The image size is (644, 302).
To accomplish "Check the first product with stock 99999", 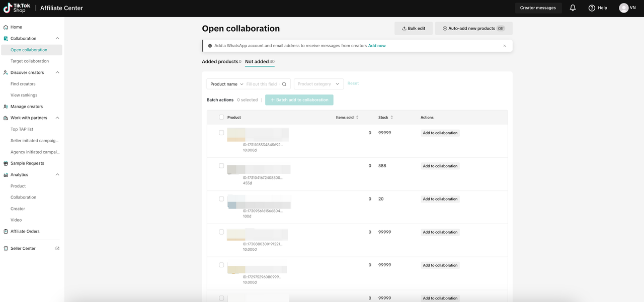I will tap(221, 133).
